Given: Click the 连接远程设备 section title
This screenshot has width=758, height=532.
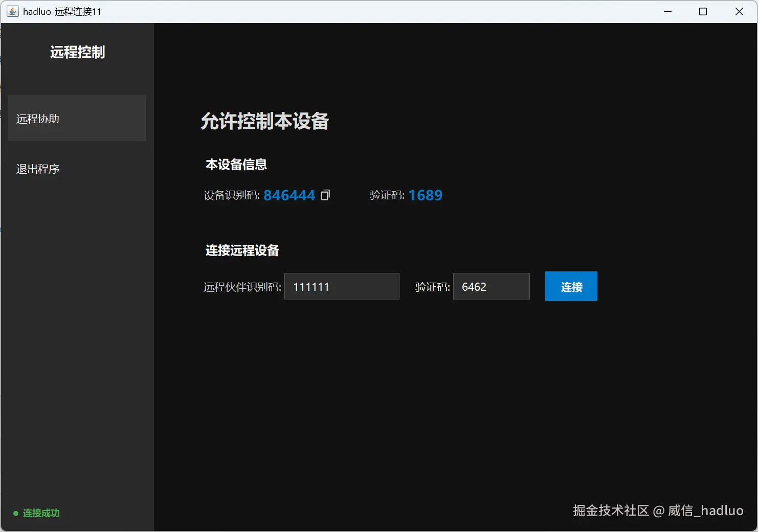Looking at the screenshot, I should tap(242, 250).
